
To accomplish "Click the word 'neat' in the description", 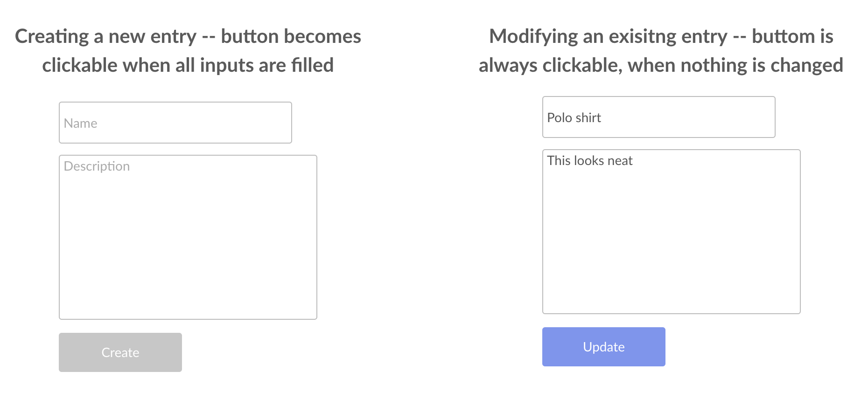I will [x=620, y=161].
